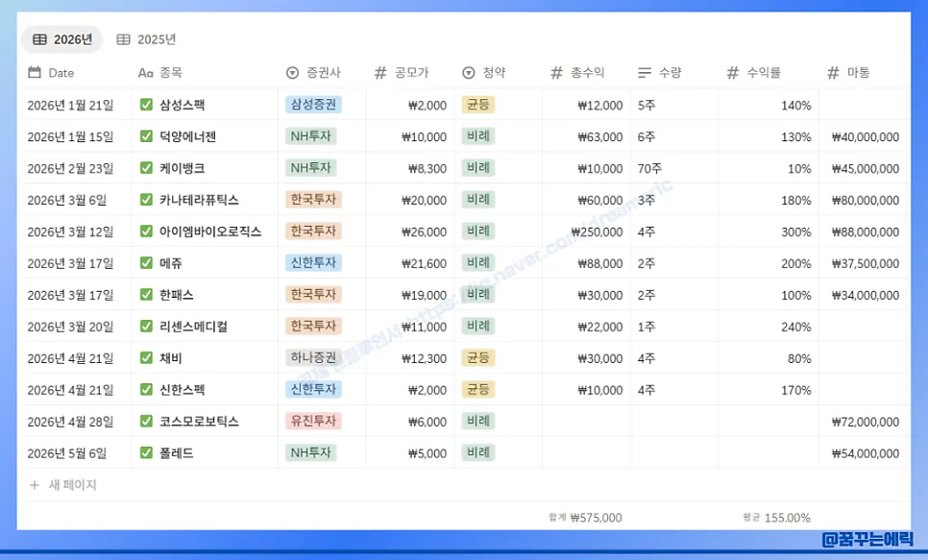Uncheck the 아이엠바이오로직스 checkbox
928x560 pixels.
tap(146, 231)
